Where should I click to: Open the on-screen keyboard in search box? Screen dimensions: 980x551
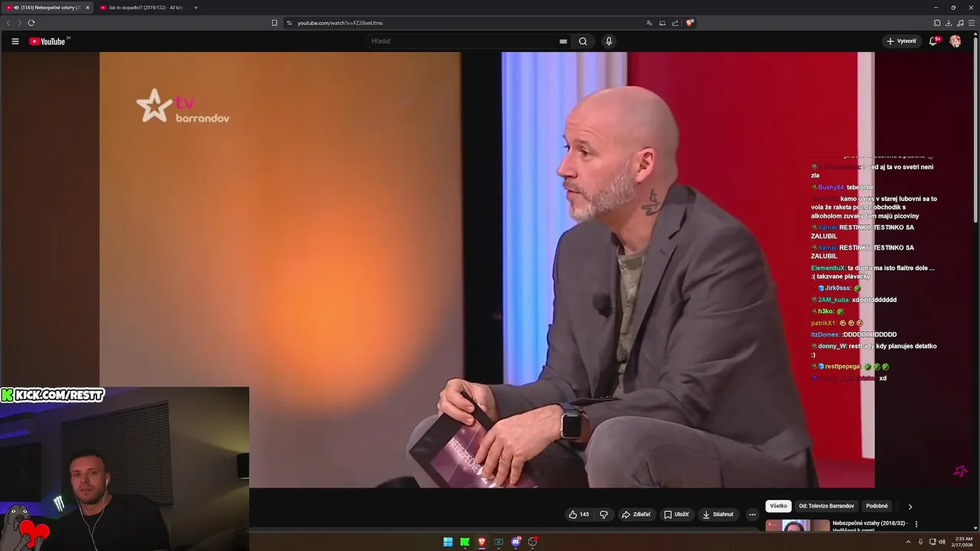(x=563, y=41)
